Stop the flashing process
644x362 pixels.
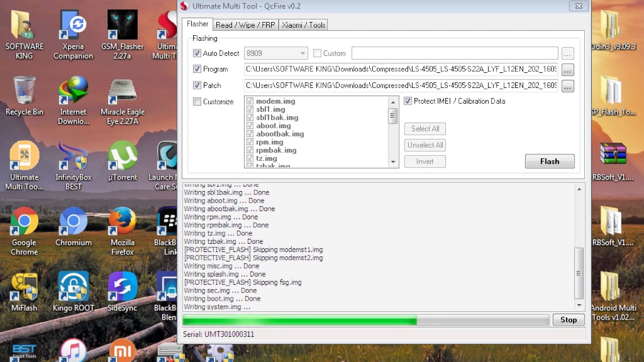pyautogui.click(x=569, y=320)
